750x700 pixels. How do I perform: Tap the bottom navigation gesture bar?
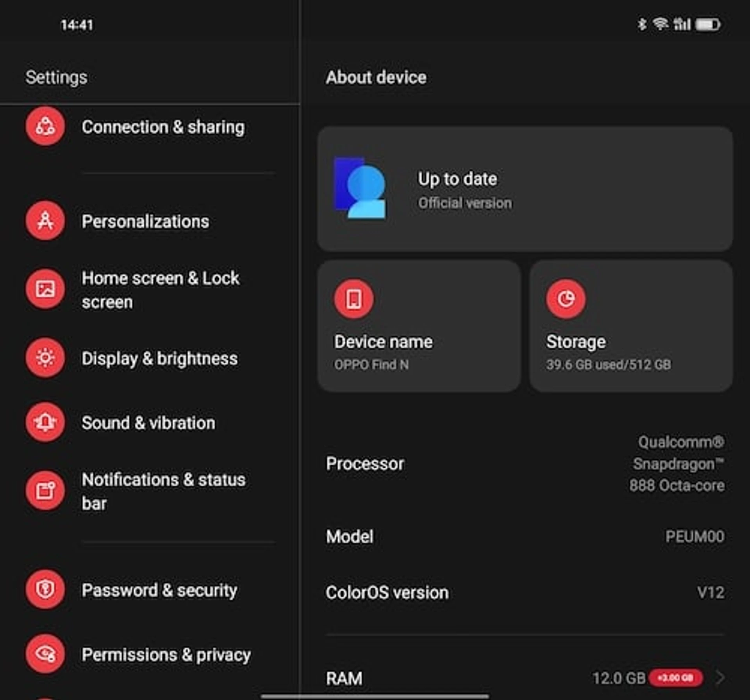(x=375, y=696)
